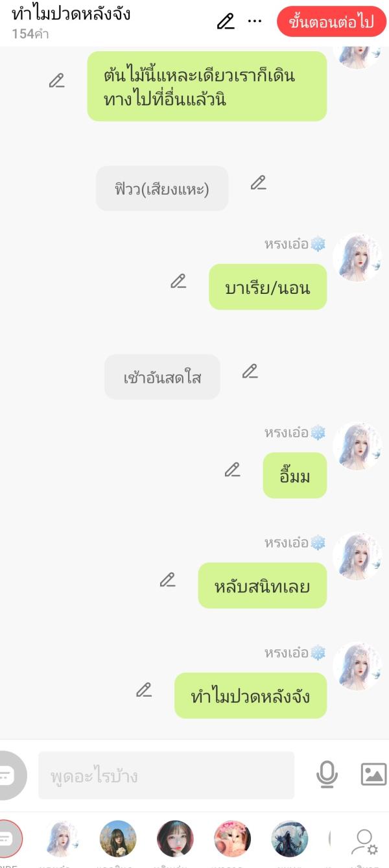Viewport: 389px width, 868px height.
Task: Edit the บาเรีย/นอน message pencil icon
Action: tap(178, 281)
